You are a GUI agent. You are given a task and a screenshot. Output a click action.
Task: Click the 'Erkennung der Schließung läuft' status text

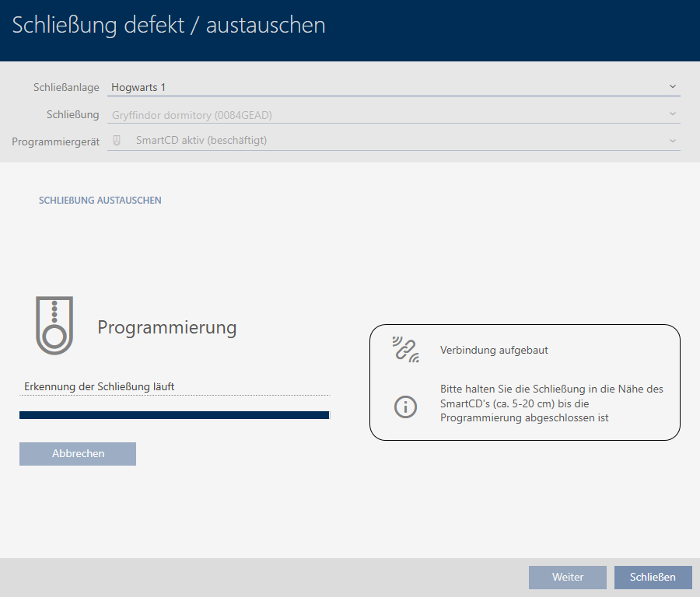(x=105, y=386)
